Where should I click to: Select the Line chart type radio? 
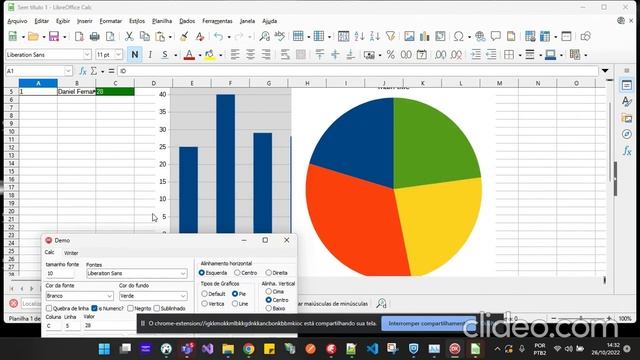(235, 304)
